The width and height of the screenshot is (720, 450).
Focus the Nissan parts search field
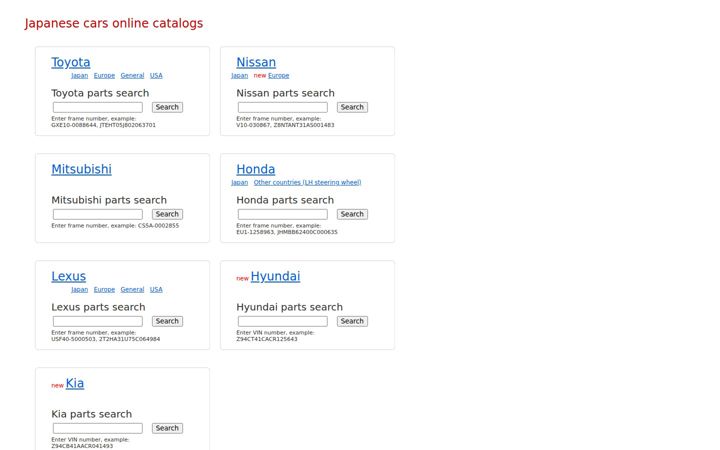283,107
